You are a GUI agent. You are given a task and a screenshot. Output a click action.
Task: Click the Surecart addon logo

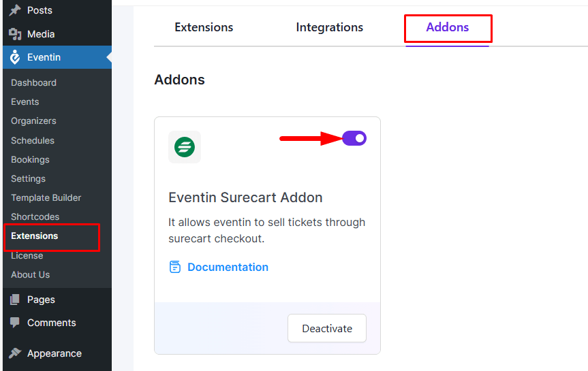185,147
